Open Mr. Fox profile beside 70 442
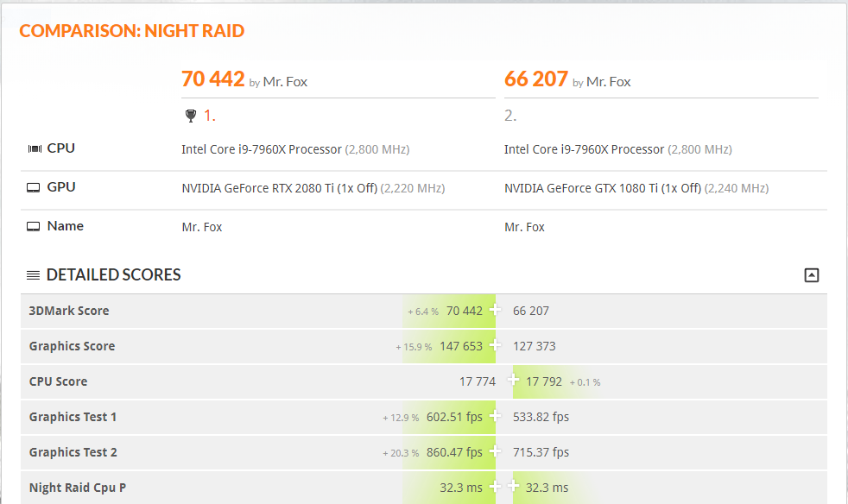This screenshot has height=504, width=848. [x=285, y=82]
